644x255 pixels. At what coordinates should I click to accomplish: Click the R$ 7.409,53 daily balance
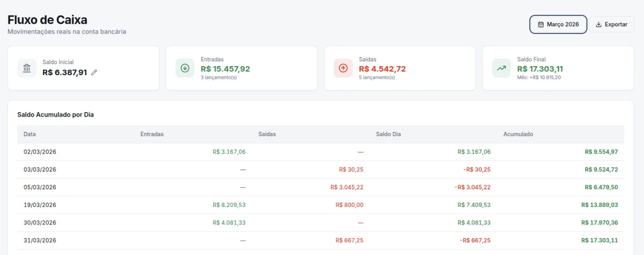point(474,205)
